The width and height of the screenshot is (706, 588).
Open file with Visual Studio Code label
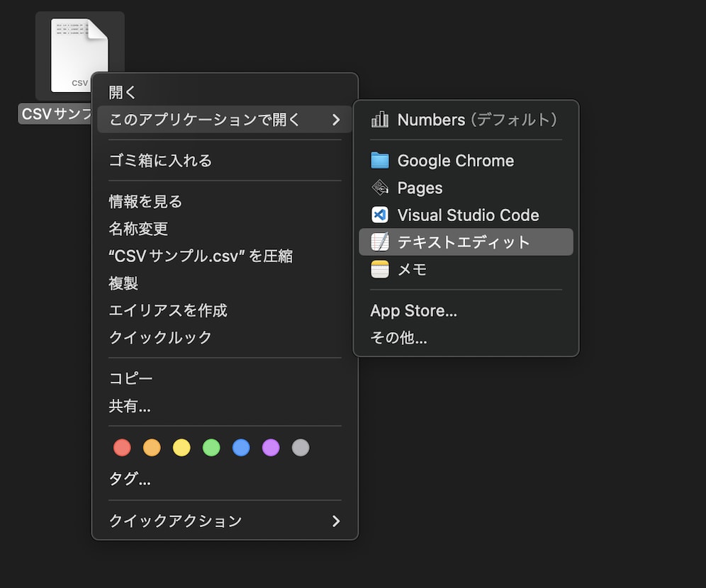tap(469, 215)
